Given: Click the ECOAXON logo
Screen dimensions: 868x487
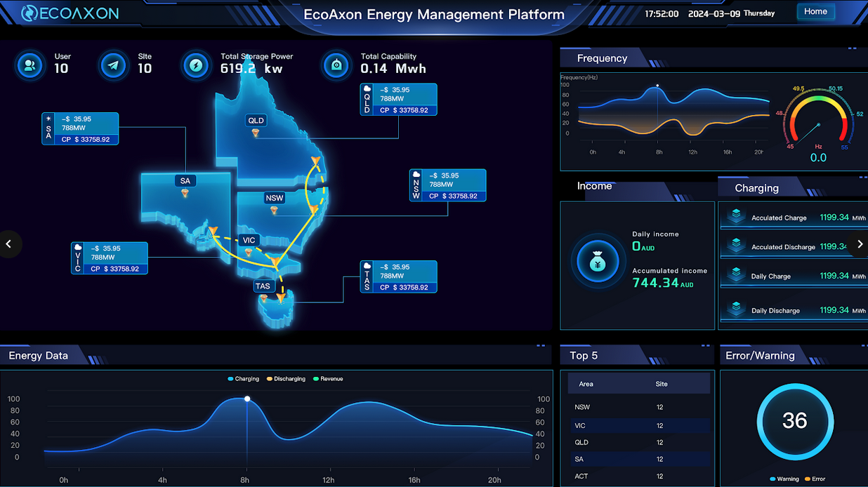Looking at the screenshot, I should (x=70, y=13).
